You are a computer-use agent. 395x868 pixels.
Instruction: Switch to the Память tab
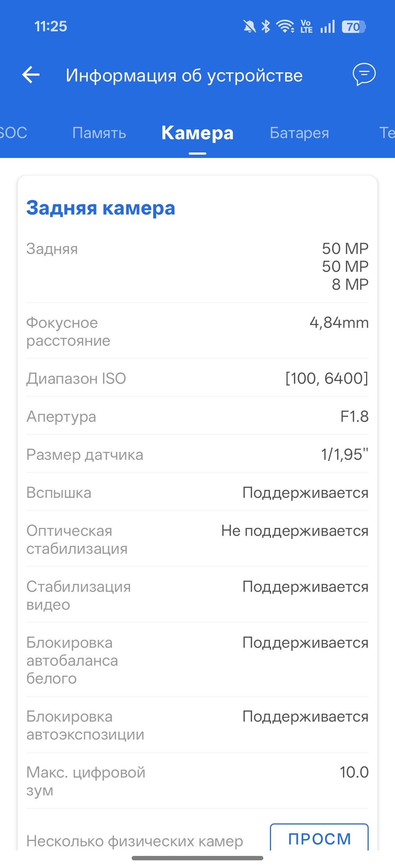coord(99,133)
